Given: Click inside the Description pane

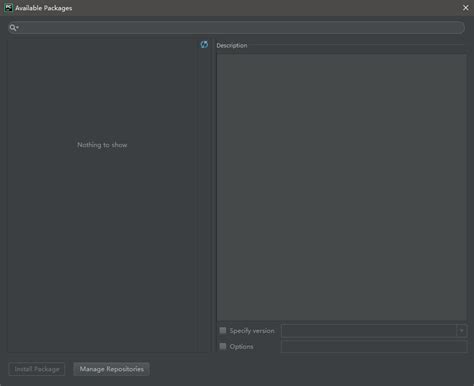Looking at the screenshot, I should coord(342,187).
